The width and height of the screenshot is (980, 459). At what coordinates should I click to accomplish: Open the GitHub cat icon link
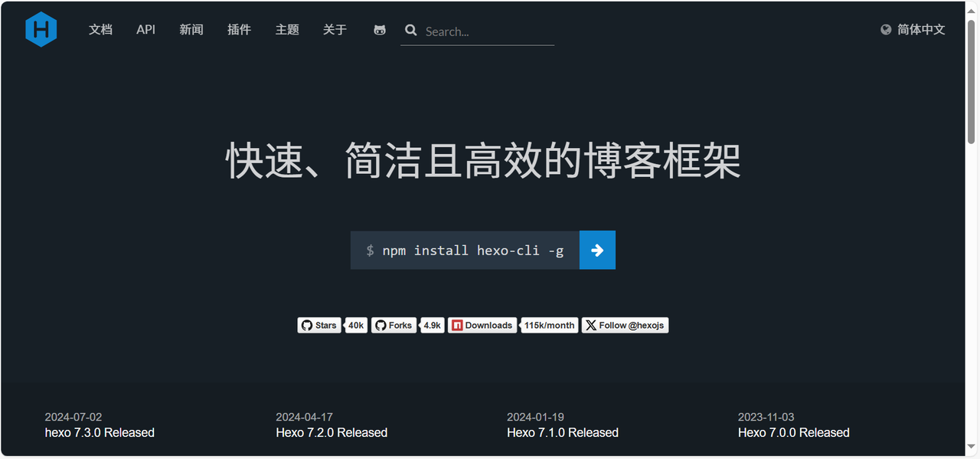[x=380, y=30]
